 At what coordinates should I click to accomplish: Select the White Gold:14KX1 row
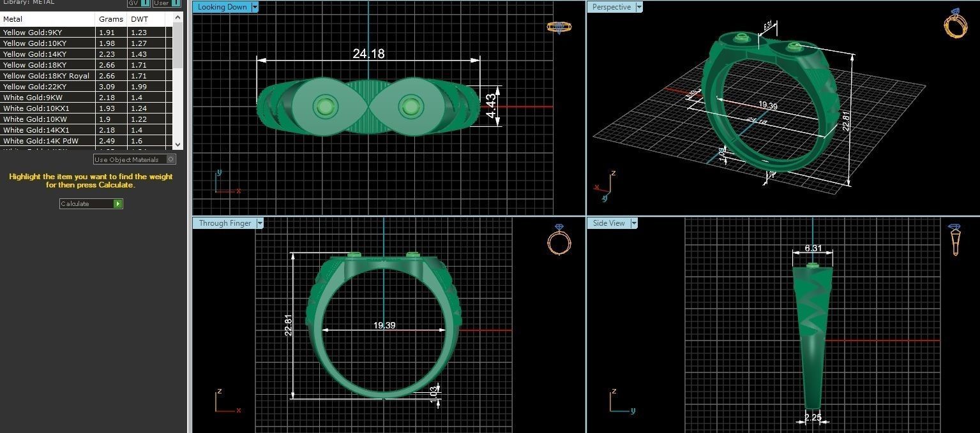click(x=86, y=130)
